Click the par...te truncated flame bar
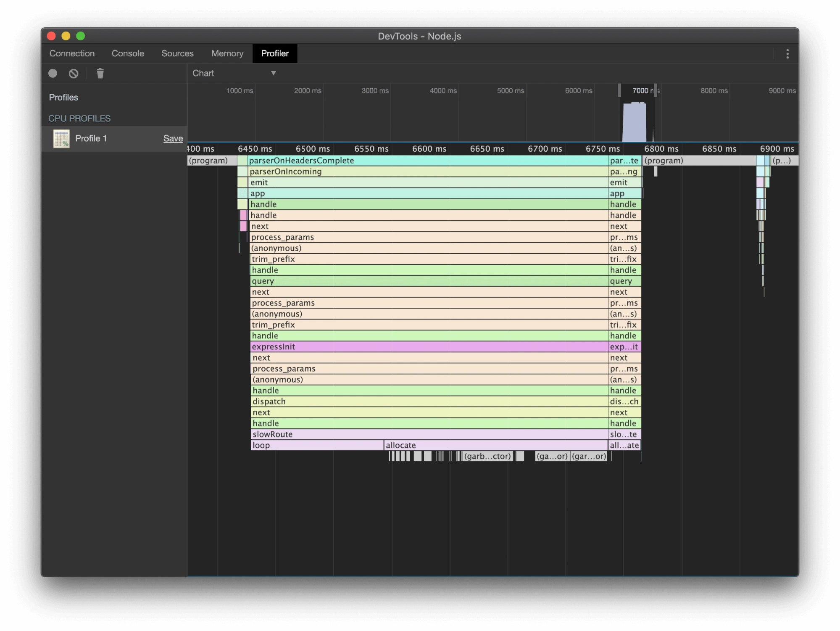Viewport: 840px width, 631px height. click(x=625, y=161)
